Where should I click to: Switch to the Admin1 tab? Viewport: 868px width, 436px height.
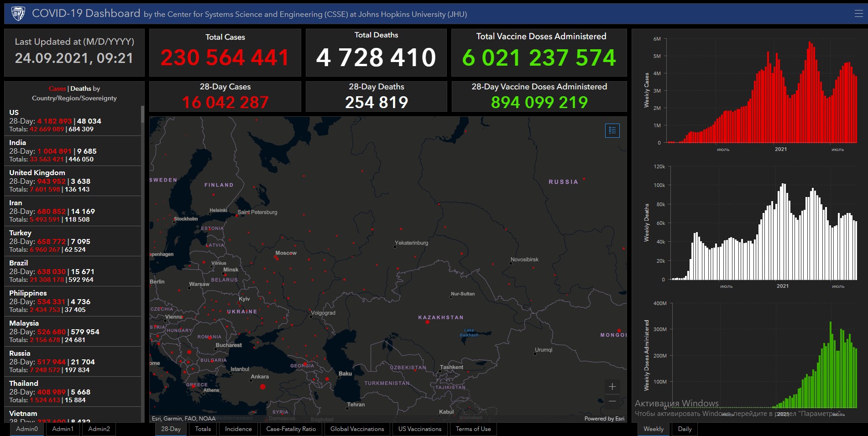point(63,429)
